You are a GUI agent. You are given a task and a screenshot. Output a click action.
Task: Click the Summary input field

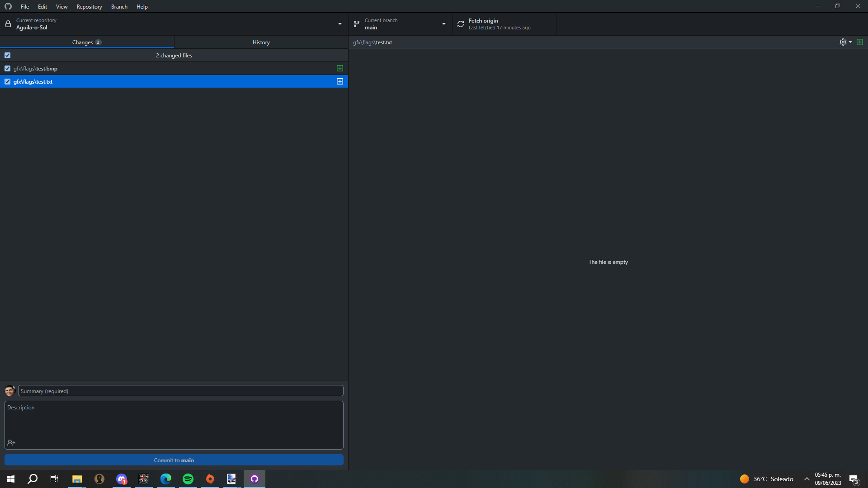[x=181, y=391]
